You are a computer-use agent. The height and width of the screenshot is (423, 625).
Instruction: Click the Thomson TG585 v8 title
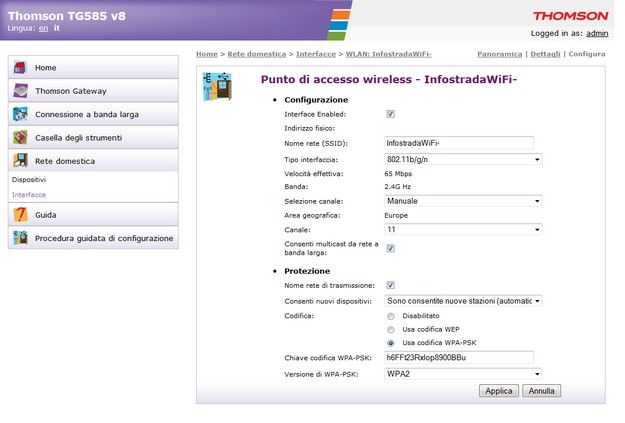67,16
